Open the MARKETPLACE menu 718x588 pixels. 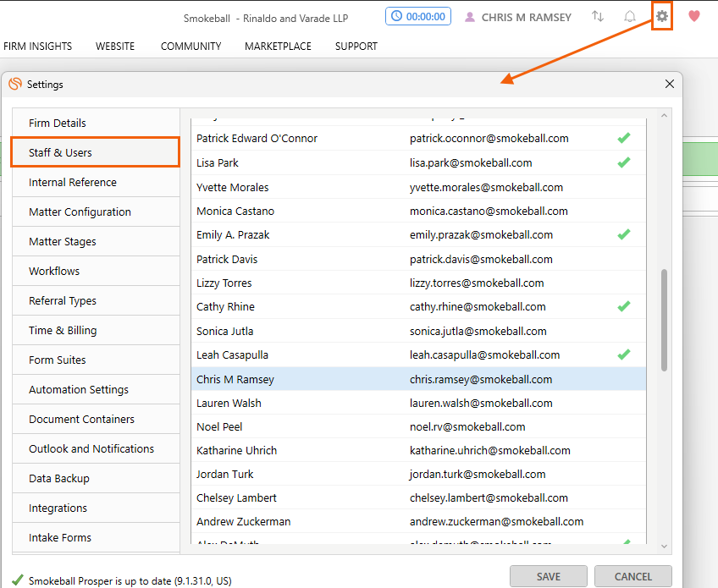tap(278, 47)
